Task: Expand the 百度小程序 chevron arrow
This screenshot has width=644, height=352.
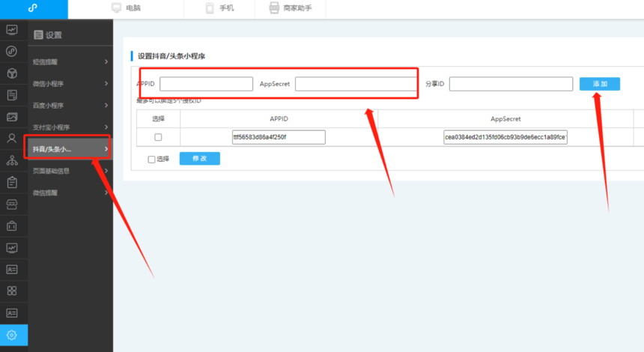Action: [x=106, y=105]
